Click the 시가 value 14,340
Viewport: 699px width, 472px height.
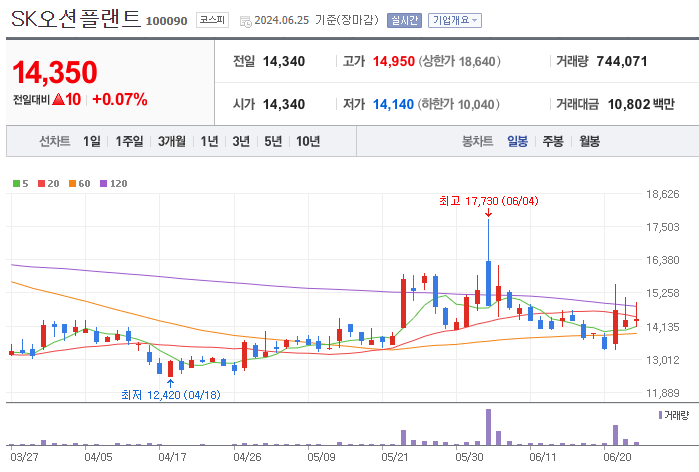pyautogui.click(x=284, y=104)
